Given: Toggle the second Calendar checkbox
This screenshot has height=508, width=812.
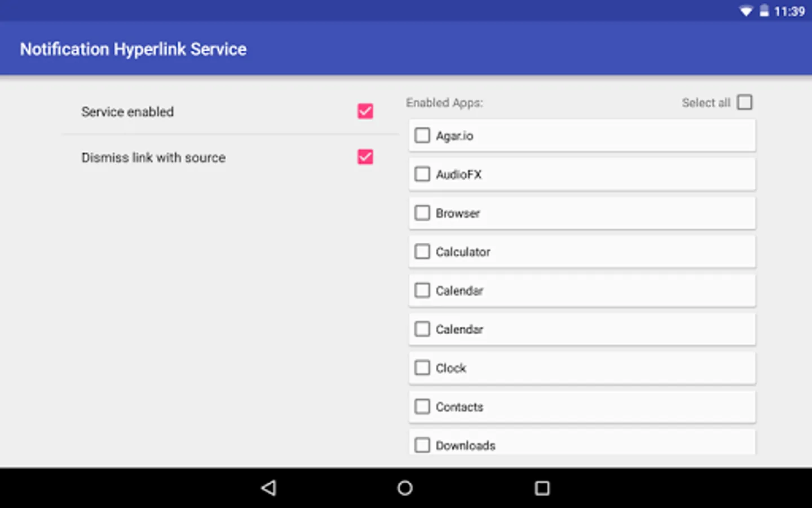Looking at the screenshot, I should 422,329.
